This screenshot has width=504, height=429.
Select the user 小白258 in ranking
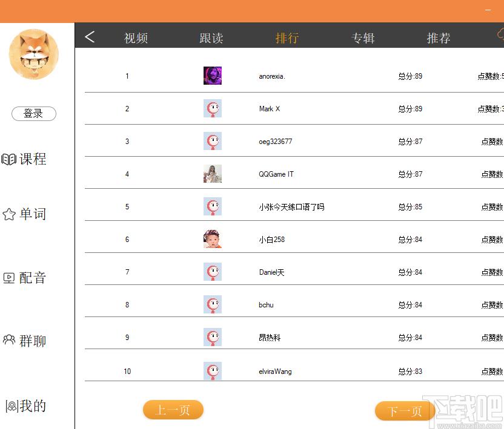pyautogui.click(x=271, y=240)
